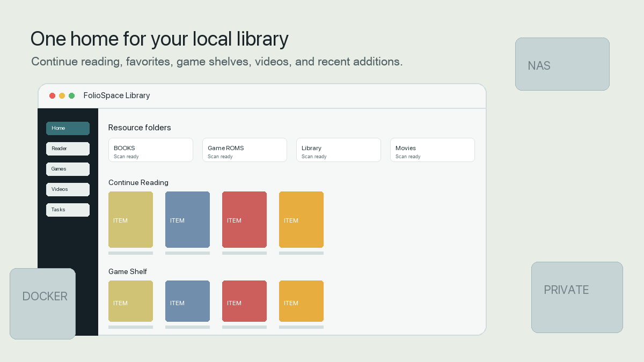This screenshot has height=362, width=644.
Task: Open the orange item in Game Shelf
Action: 301,301
